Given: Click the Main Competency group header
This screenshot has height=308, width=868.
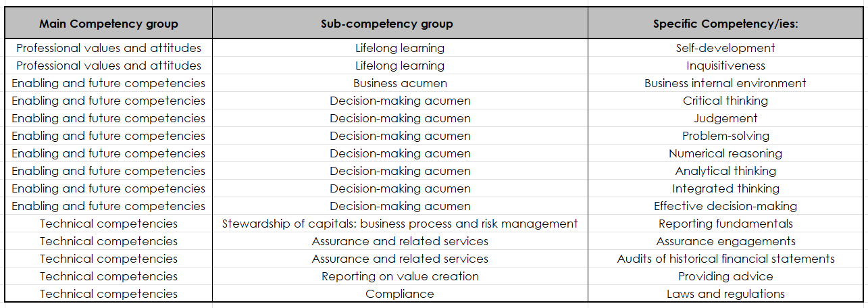Looking at the screenshot, I should pyautogui.click(x=109, y=24).
